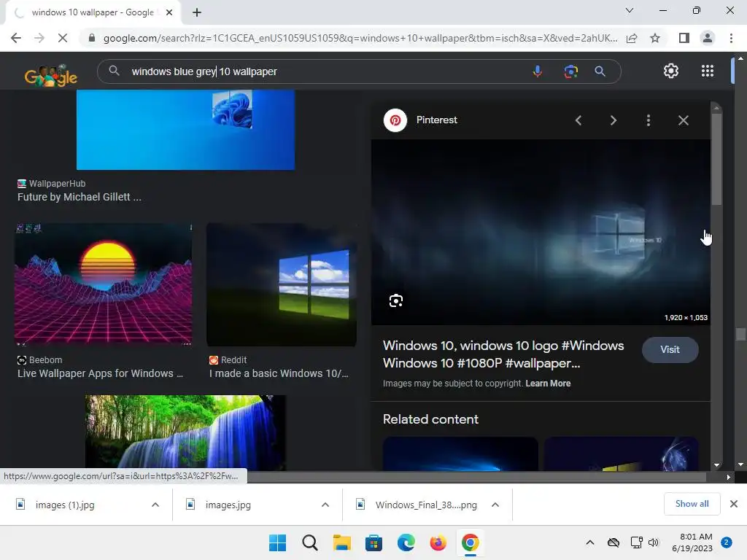This screenshot has width=747, height=560.
Task: Open File Explorer from taskbar
Action: 341,542
